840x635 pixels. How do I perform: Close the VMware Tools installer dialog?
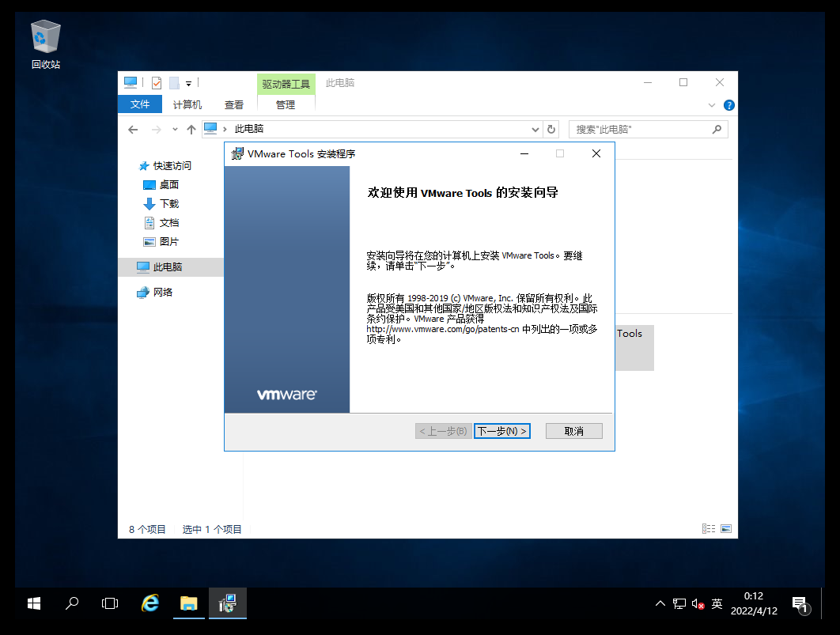point(596,153)
